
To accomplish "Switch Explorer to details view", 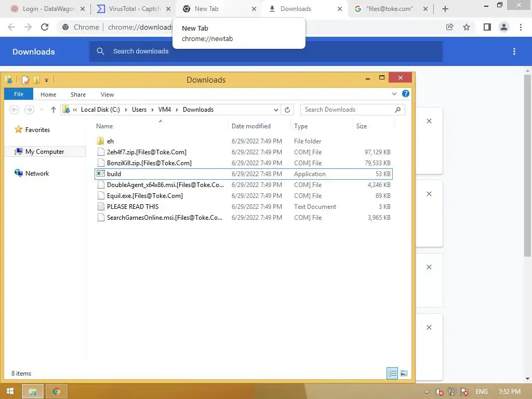I will pyautogui.click(x=392, y=373).
